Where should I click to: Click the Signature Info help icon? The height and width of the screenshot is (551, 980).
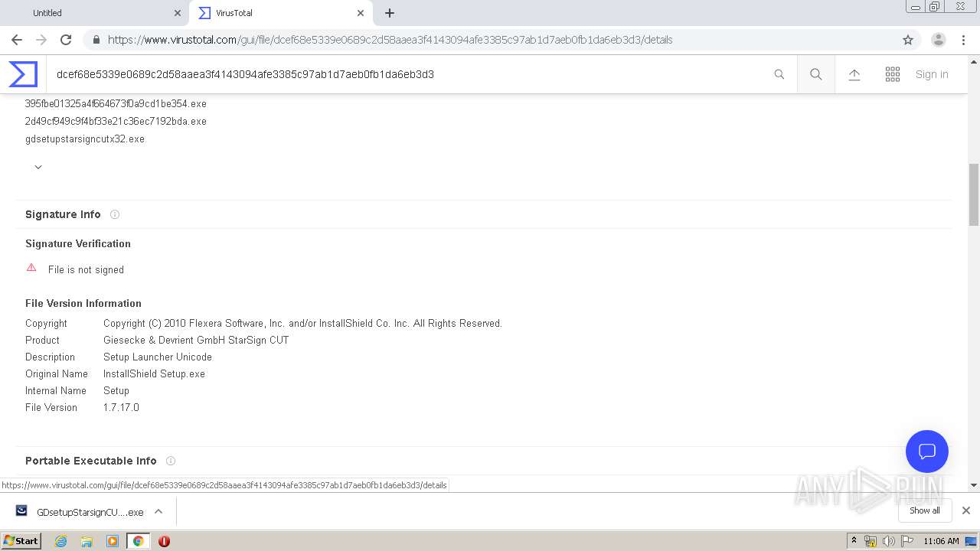pyautogui.click(x=115, y=214)
